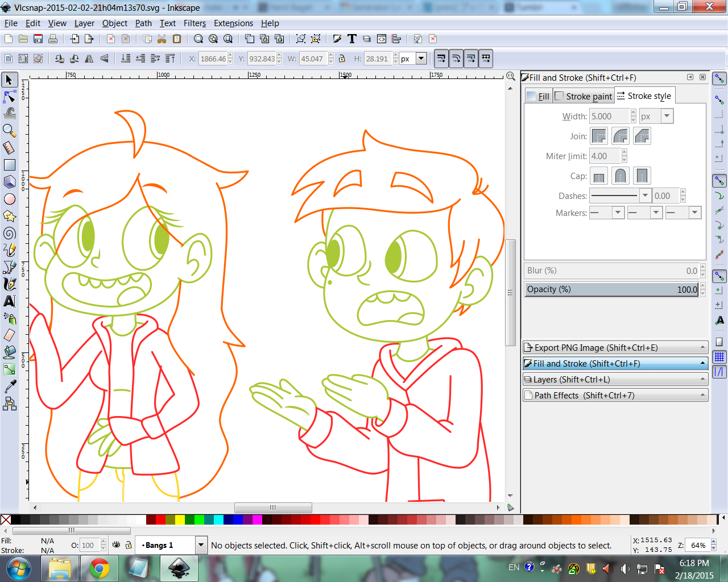728x582 pixels.
Task: Expand the Path Effects panel
Action: pos(615,395)
